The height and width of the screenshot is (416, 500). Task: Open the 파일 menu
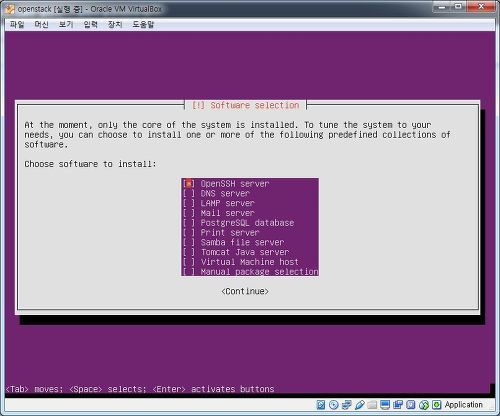point(17,24)
